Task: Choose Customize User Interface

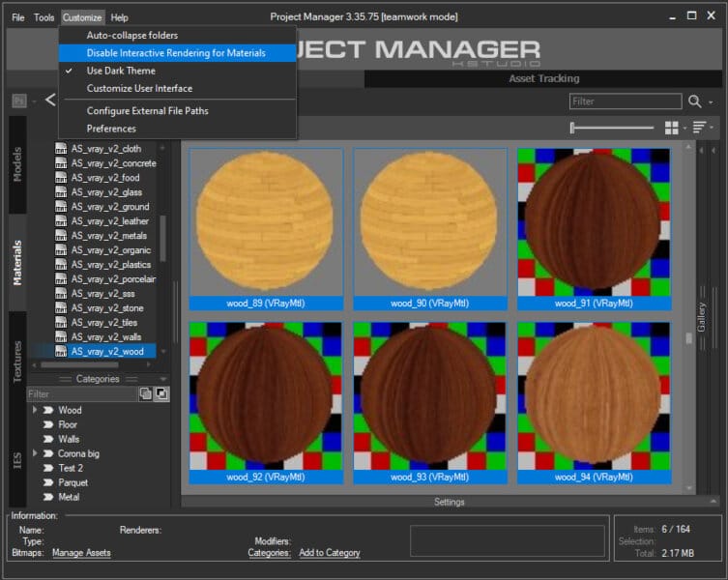Action: click(177, 88)
